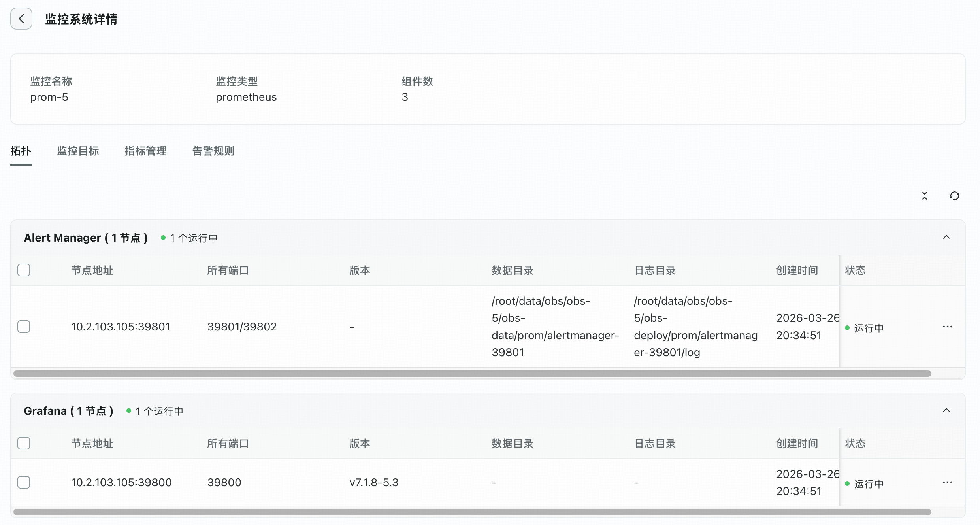
Task: Click the alertmanager log directory path
Action: (695, 327)
